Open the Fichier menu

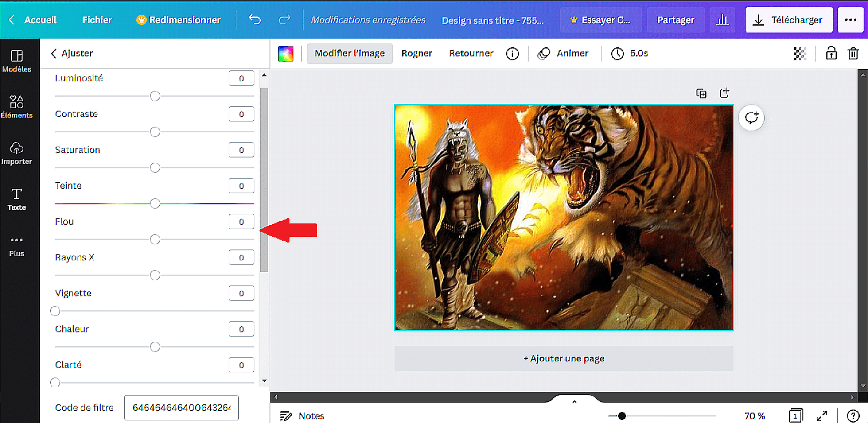(97, 20)
